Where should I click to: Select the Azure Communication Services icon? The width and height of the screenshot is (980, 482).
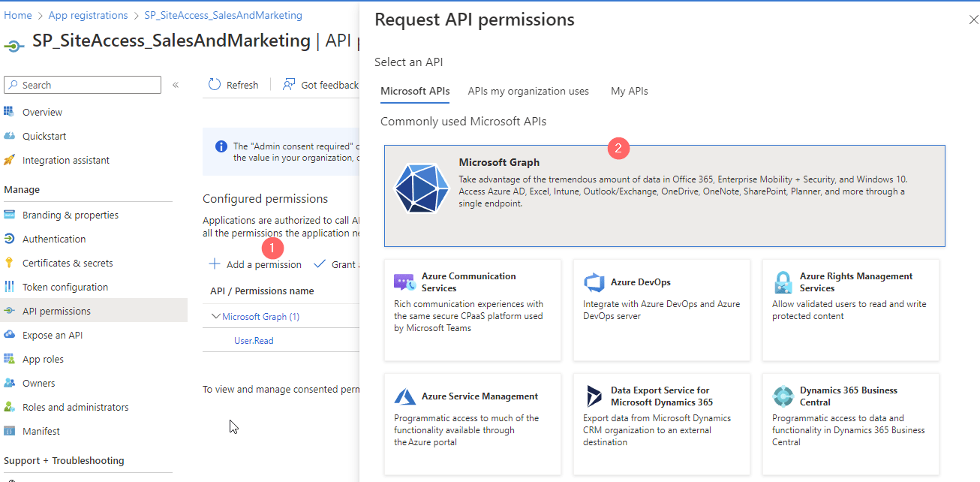click(x=405, y=282)
